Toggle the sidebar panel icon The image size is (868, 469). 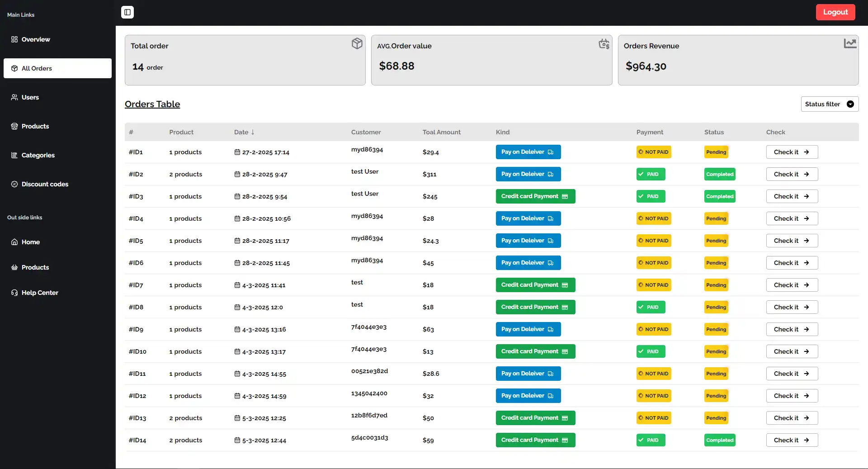pyautogui.click(x=127, y=12)
